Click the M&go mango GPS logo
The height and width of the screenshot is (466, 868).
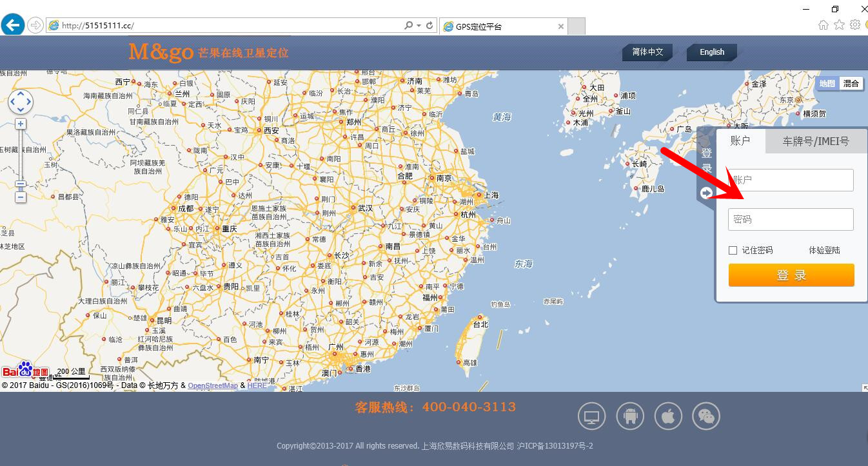click(209, 52)
